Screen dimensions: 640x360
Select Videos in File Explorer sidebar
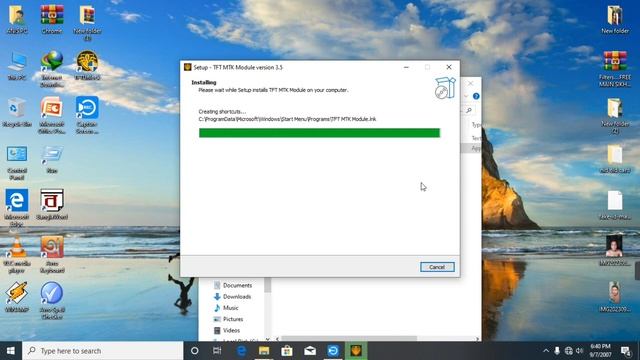coord(227,330)
